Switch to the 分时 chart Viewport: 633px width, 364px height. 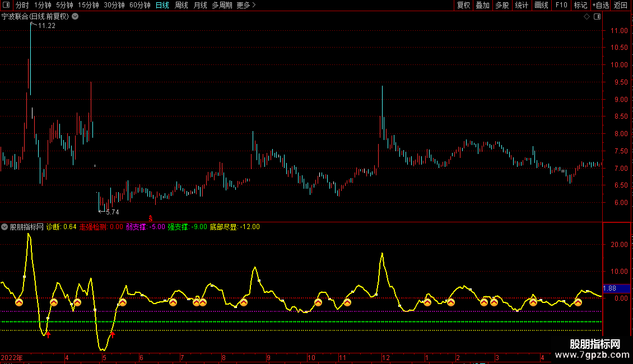click(22, 5)
